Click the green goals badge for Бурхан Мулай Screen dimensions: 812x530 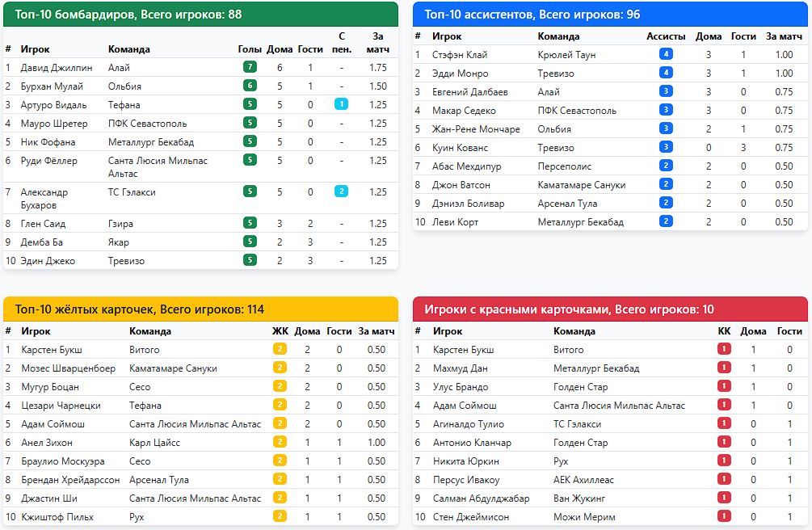pyautogui.click(x=250, y=86)
